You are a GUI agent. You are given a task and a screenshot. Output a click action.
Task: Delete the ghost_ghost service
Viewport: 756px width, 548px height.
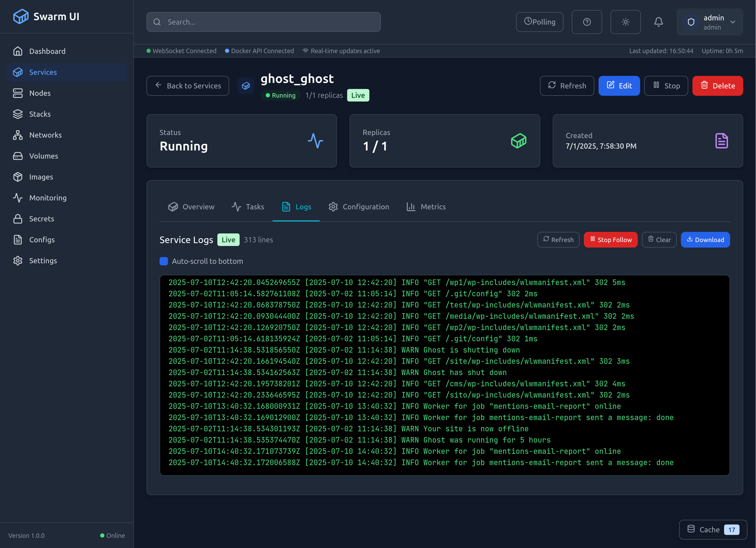coord(717,86)
